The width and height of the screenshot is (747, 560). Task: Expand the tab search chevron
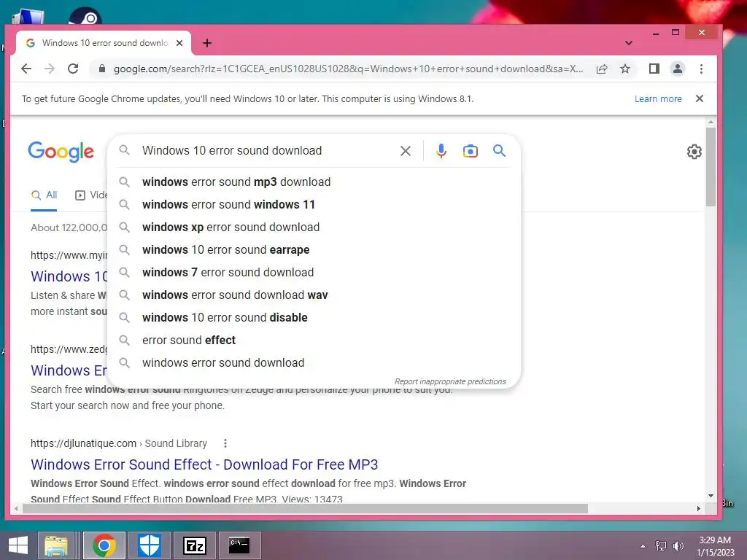pyautogui.click(x=629, y=43)
